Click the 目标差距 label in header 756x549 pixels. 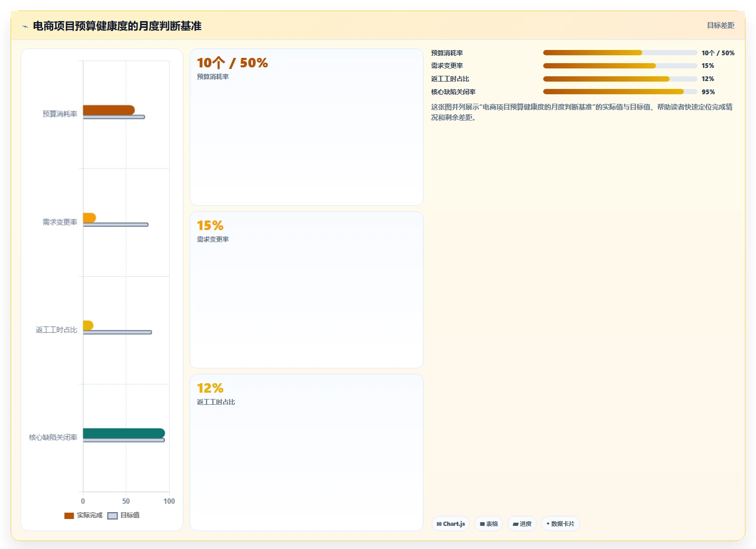pos(720,25)
